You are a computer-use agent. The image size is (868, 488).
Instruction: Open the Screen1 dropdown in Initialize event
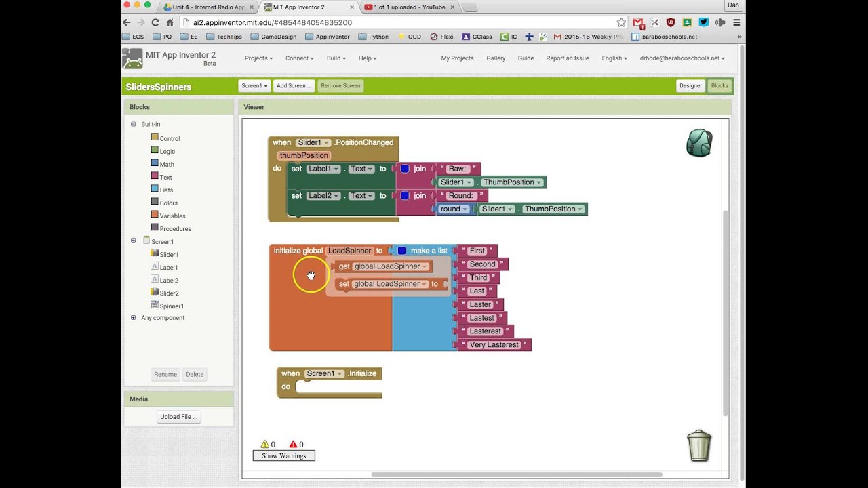324,373
